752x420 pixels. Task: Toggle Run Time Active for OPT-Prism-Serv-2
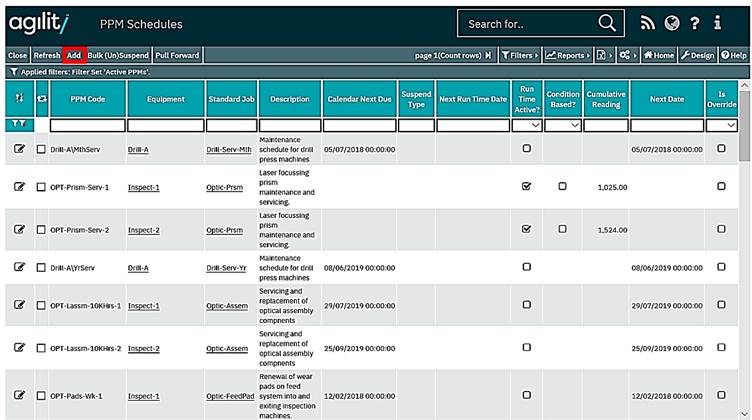(527, 229)
